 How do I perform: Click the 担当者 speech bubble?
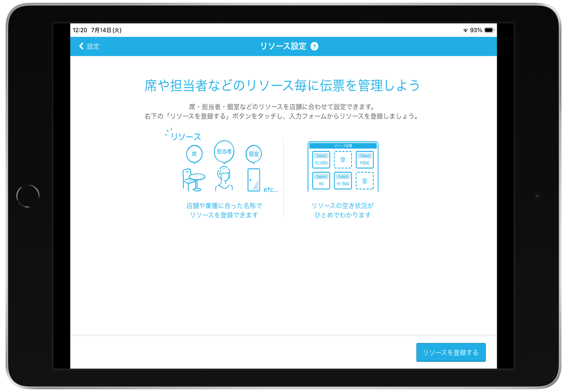click(x=224, y=152)
